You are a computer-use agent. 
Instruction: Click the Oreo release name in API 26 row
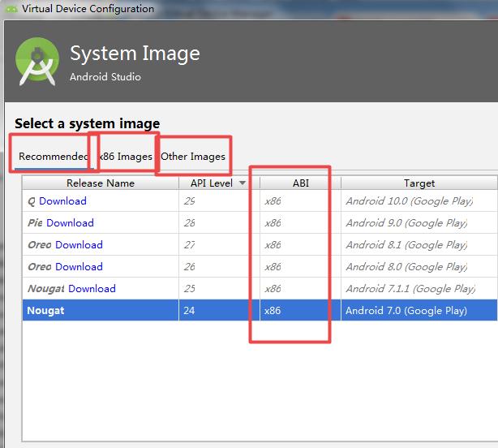(40, 266)
